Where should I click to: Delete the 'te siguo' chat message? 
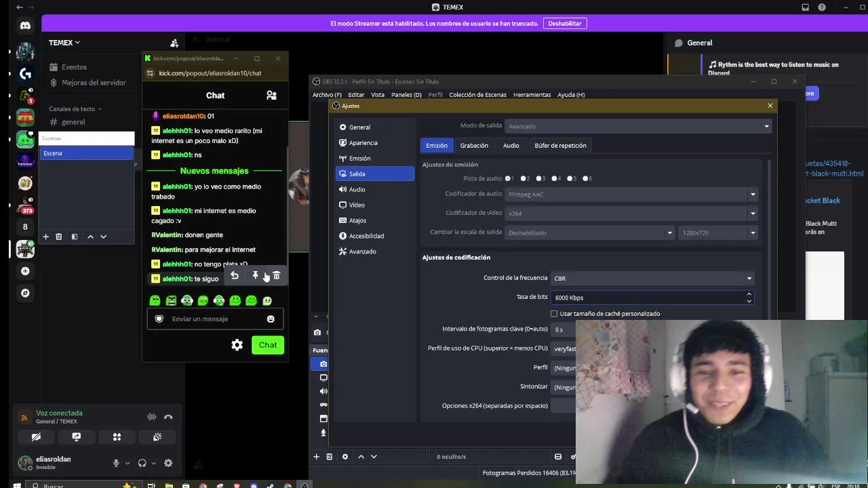[x=276, y=276]
